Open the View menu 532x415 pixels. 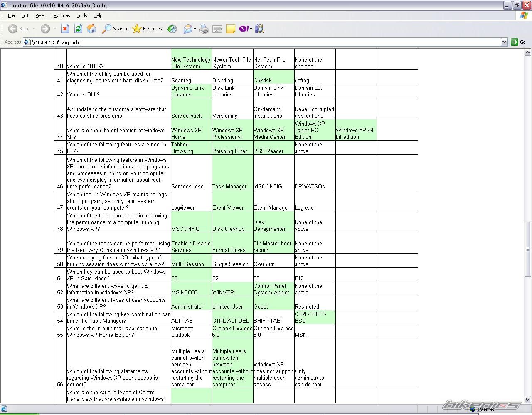pyautogui.click(x=40, y=15)
